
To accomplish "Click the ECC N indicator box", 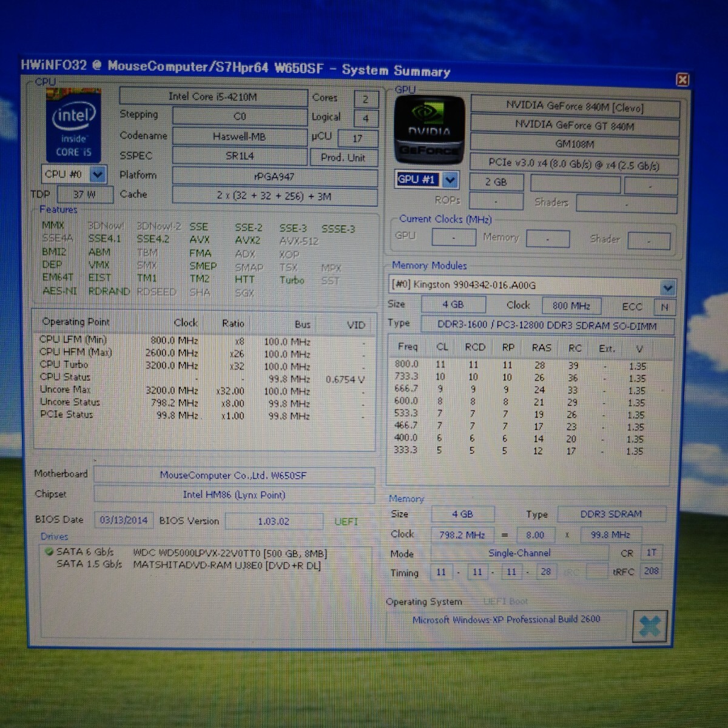I will point(664,308).
